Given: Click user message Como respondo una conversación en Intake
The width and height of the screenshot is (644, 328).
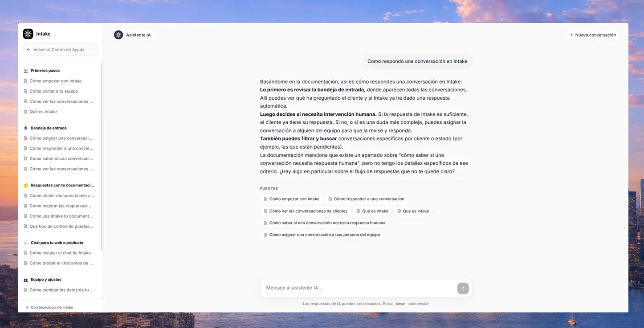Looking at the screenshot, I should 417,61.
